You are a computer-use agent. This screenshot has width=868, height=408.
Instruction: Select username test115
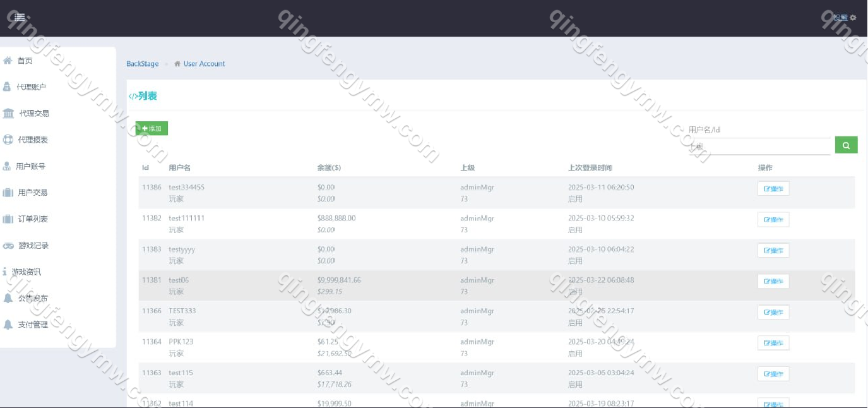[x=181, y=373]
